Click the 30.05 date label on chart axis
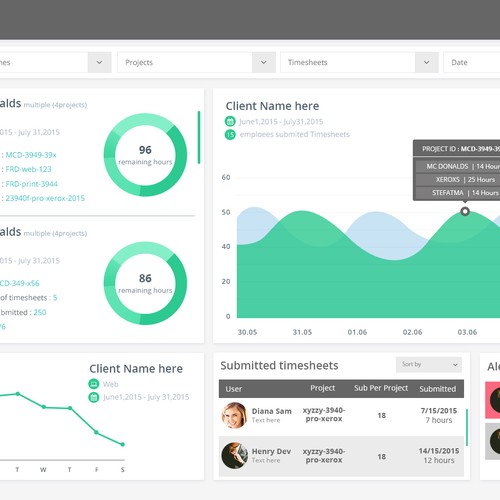 (247, 332)
